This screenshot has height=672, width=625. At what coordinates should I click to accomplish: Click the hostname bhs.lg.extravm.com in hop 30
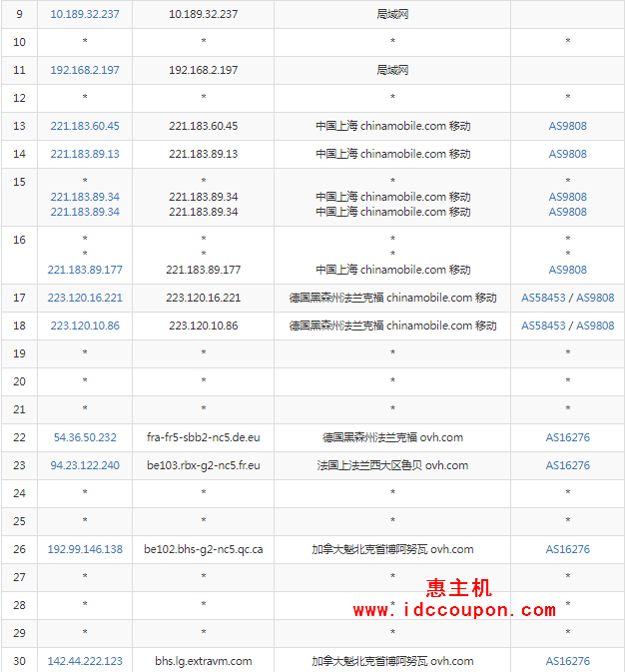[x=203, y=661]
